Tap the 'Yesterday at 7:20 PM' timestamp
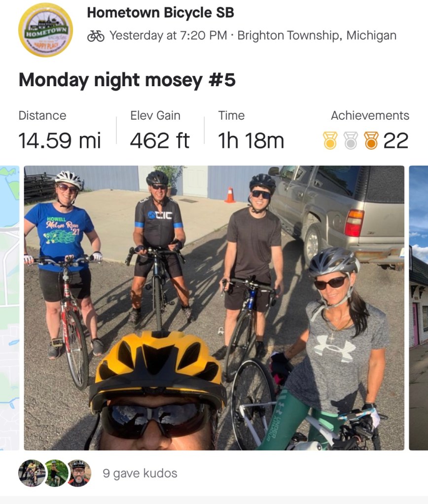This screenshot has width=428, height=504. [x=168, y=36]
